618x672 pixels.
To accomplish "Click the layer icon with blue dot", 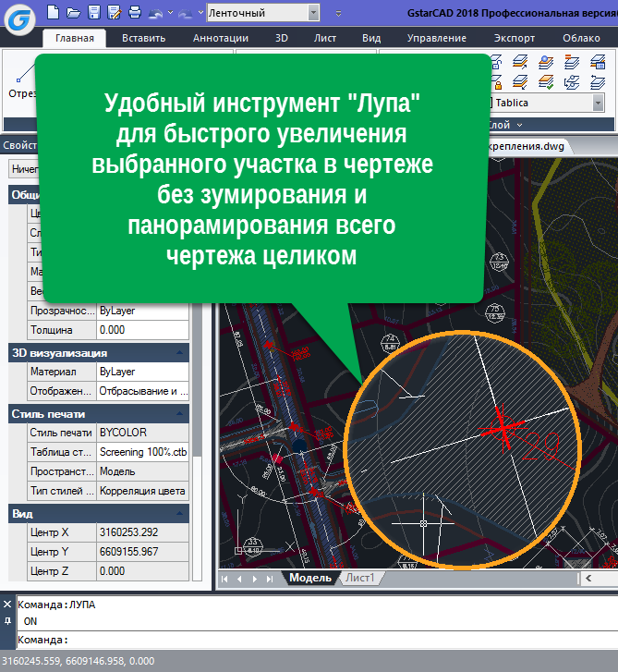I will pyautogui.click(x=546, y=62).
